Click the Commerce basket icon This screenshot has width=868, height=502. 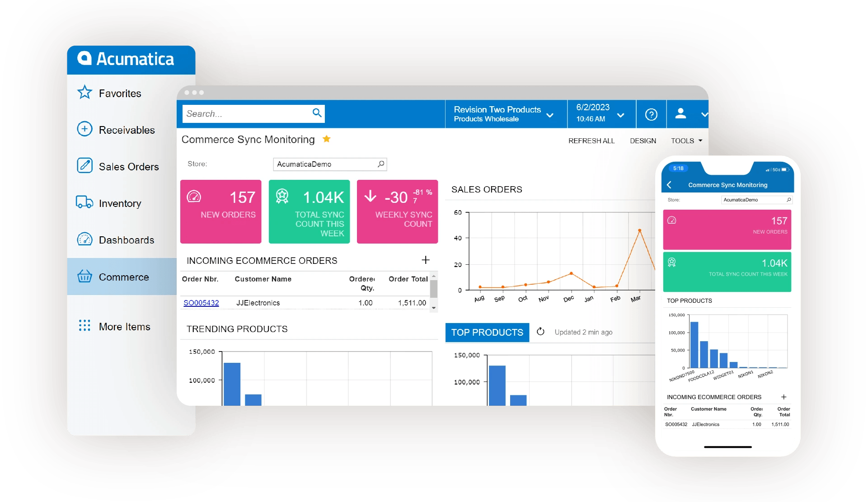[85, 277]
